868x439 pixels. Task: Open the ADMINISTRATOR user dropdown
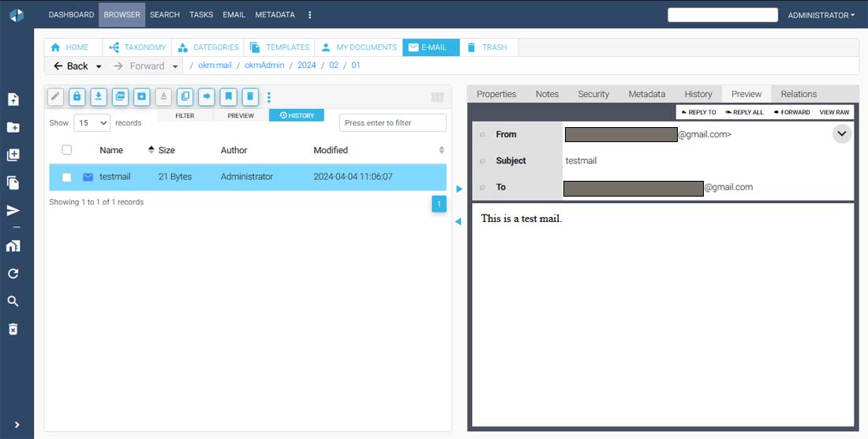pos(821,15)
